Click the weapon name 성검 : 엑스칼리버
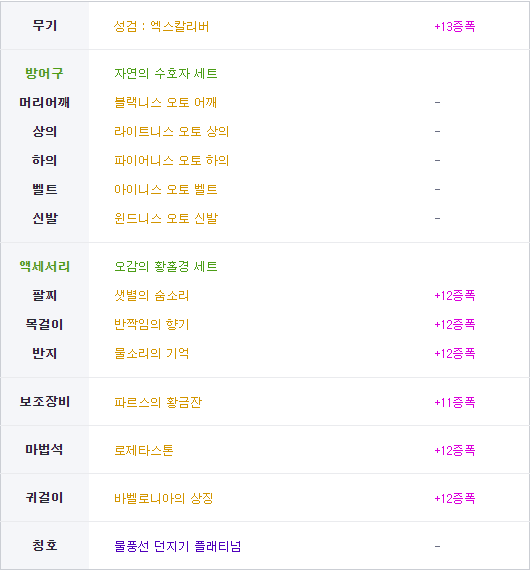Image resolution: width=530 pixels, height=570 pixels. pyautogui.click(x=161, y=27)
